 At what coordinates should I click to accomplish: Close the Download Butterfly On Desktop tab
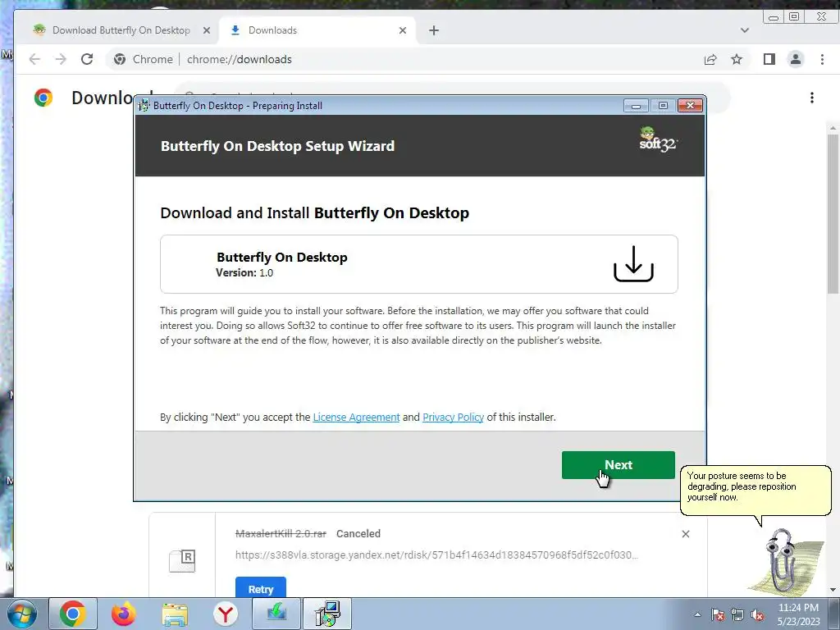tap(206, 30)
